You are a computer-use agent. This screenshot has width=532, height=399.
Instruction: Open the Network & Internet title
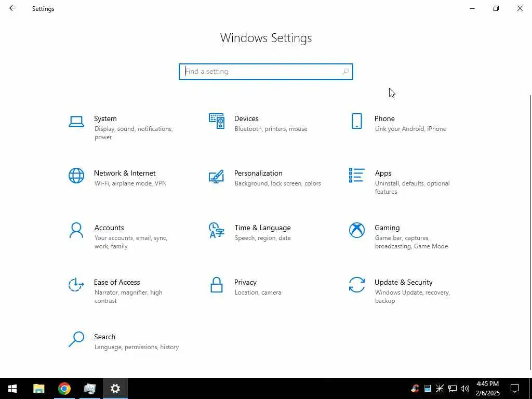(x=125, y=173)
